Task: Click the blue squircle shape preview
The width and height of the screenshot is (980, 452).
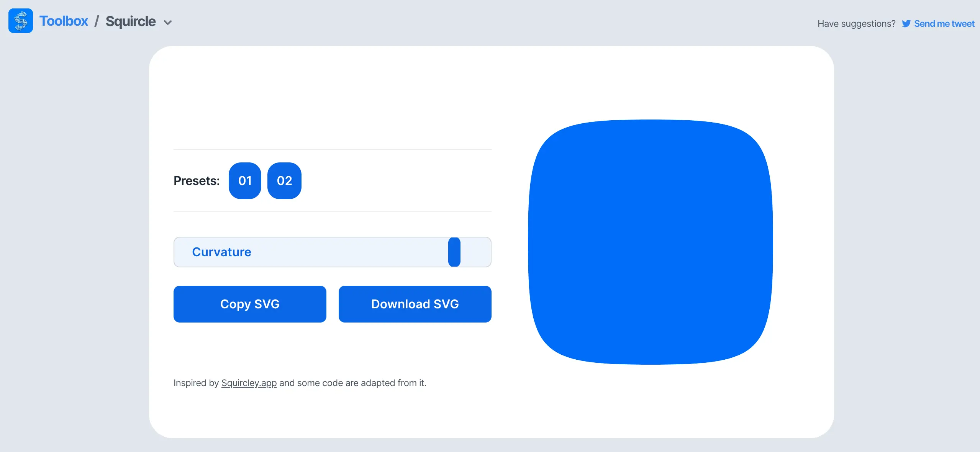Action: (650, 242)
